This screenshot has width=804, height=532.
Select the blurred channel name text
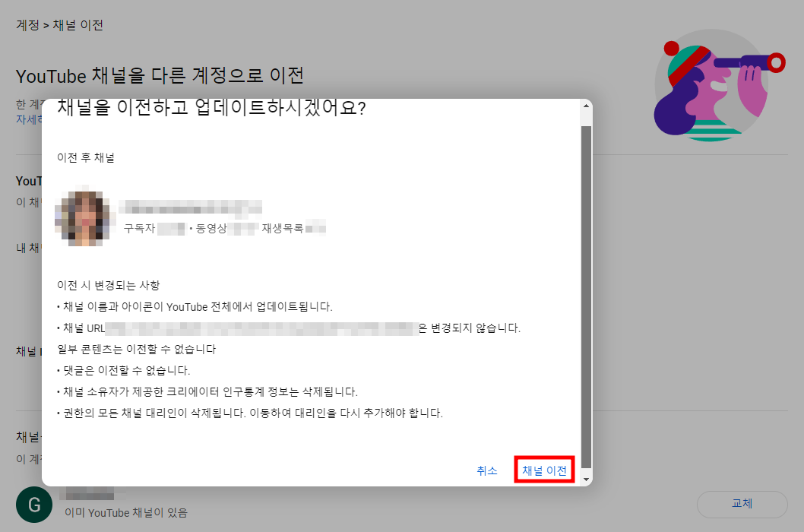[x=191, y=207]
